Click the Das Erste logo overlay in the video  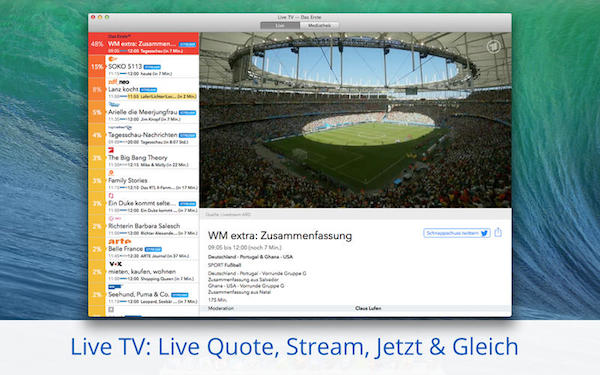[x=494, y=47]
